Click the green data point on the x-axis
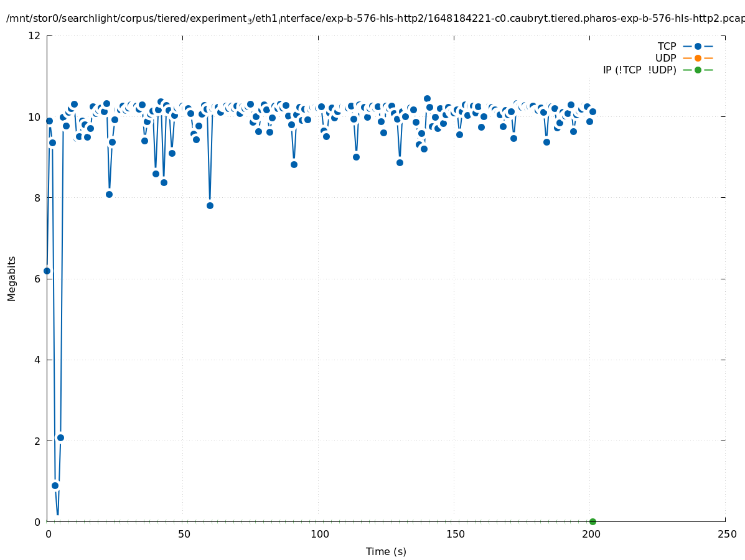 (x=593, y=521)
